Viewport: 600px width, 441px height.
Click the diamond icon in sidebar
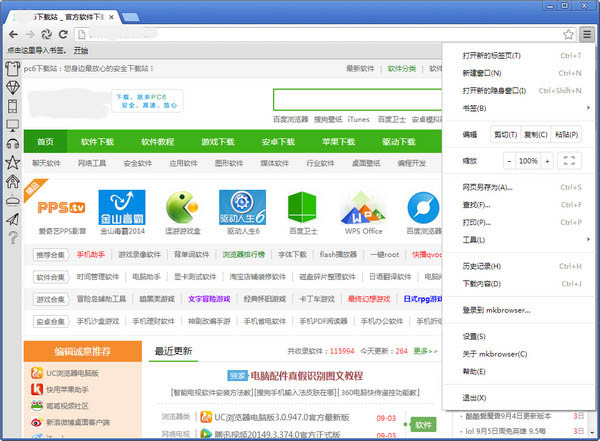coord(12,88)
